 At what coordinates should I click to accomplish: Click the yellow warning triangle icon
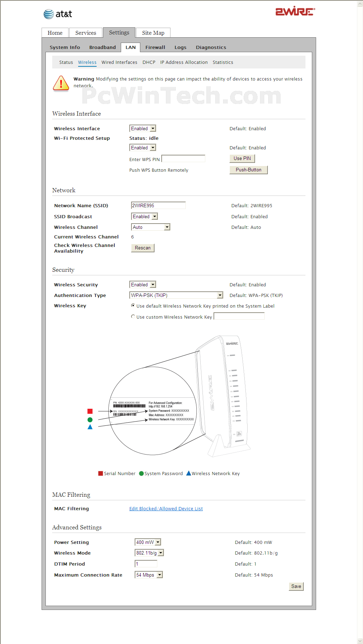point(61,83)
